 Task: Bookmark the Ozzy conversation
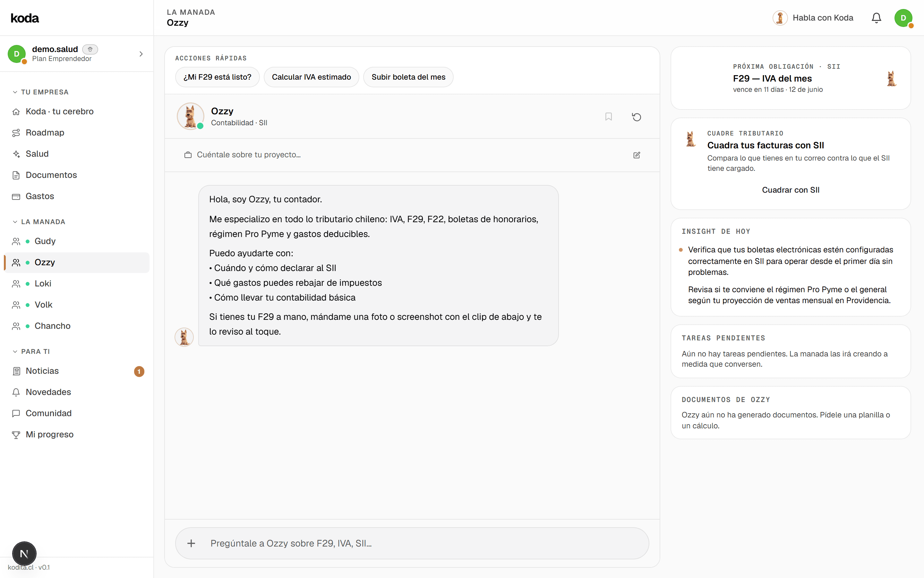[x=609, y=117]
